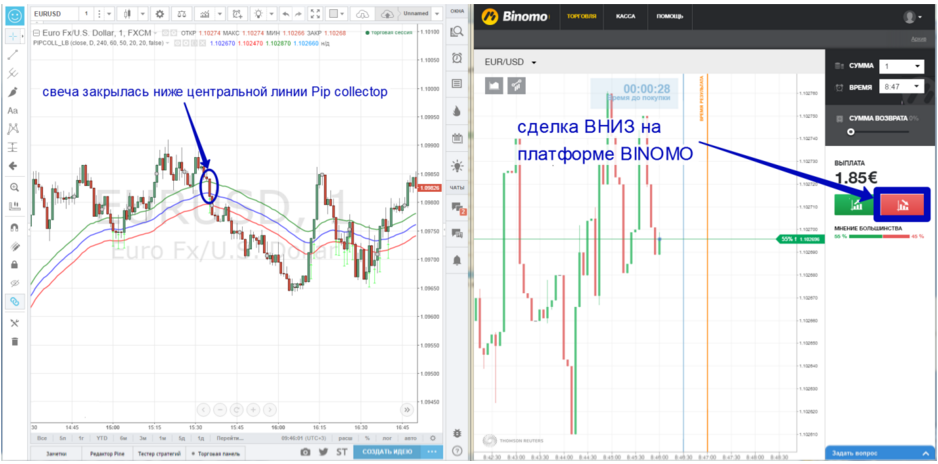Image resolution: width=938 pixels, height=464 pixels.
Task: Click the zoom out minus chart control
Action: tap(220, 410)
